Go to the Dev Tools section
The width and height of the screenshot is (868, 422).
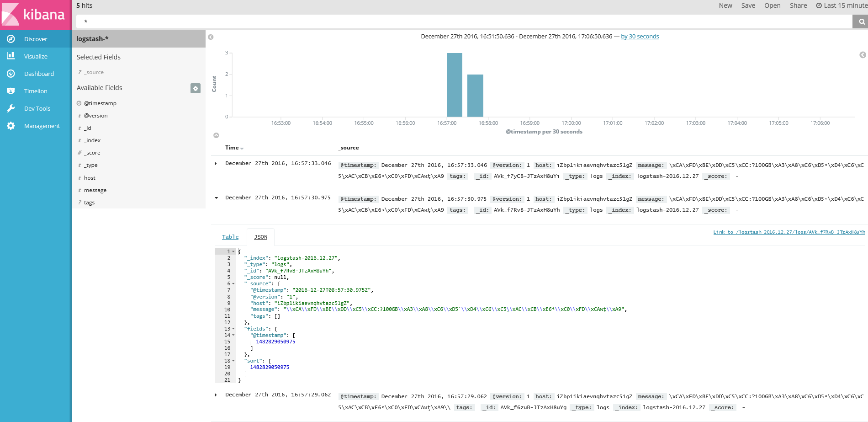(x=36, y=108)
